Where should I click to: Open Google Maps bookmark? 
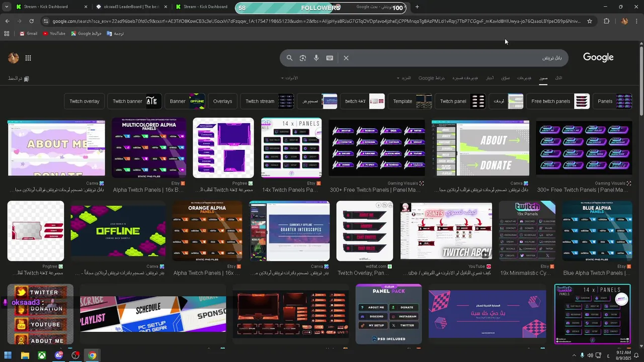tap(87, 34)
